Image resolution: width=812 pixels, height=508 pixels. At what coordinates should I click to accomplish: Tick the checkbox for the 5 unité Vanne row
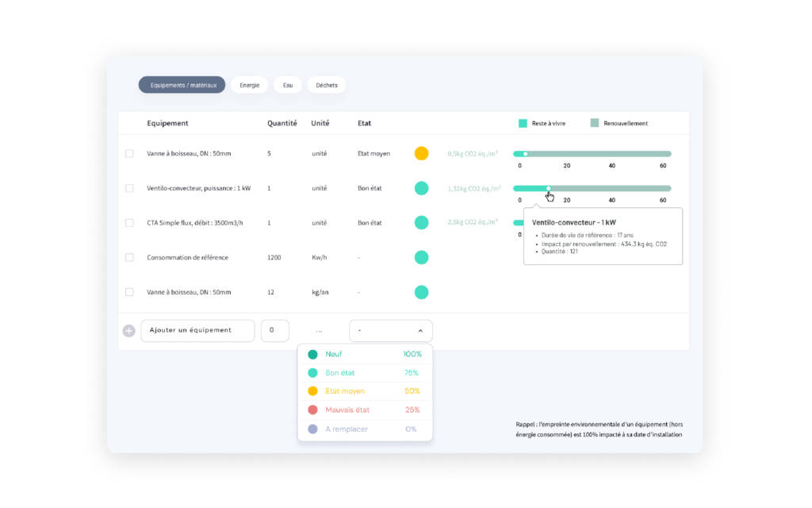coord(129,153)
